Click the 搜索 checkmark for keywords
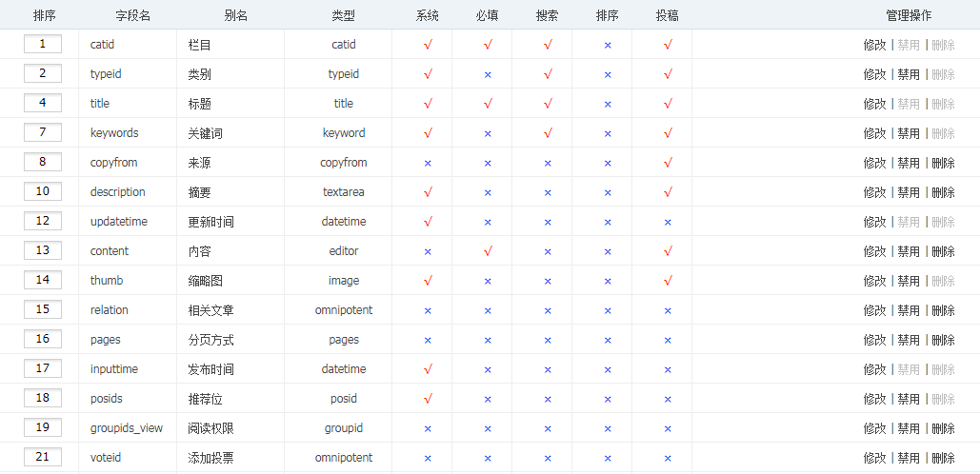The image size is (980, 474). coord(549,133)
